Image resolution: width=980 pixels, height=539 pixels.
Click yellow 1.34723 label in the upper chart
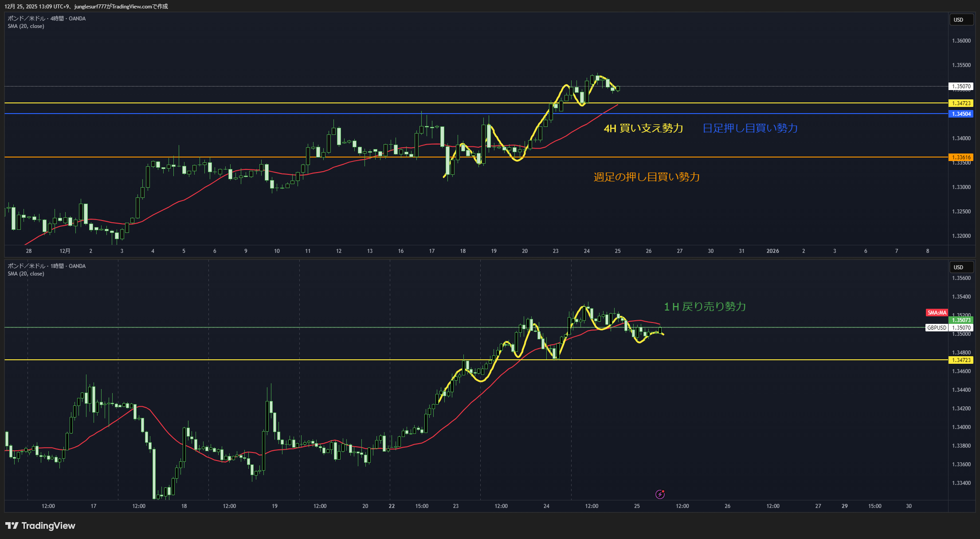click(961, 103)
